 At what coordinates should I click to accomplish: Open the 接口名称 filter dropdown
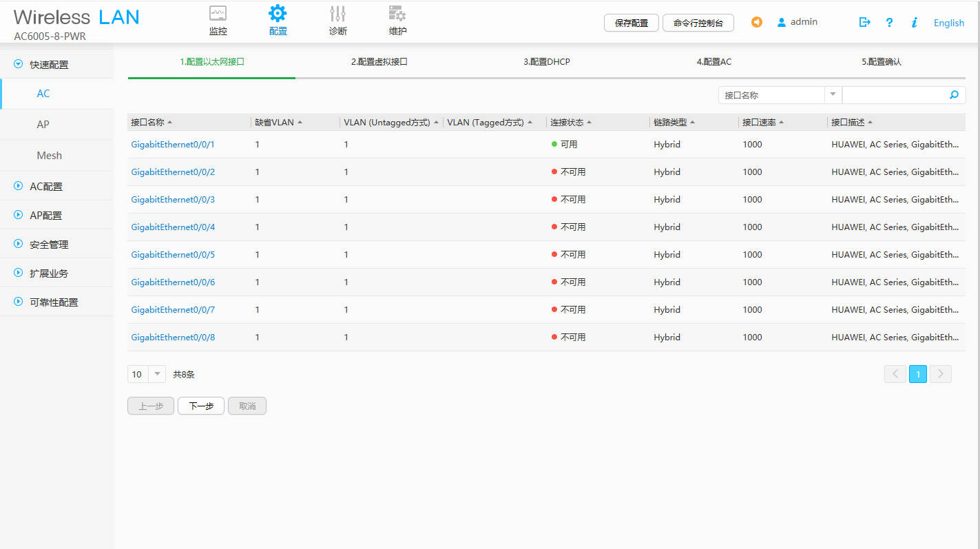coord(833,94)
